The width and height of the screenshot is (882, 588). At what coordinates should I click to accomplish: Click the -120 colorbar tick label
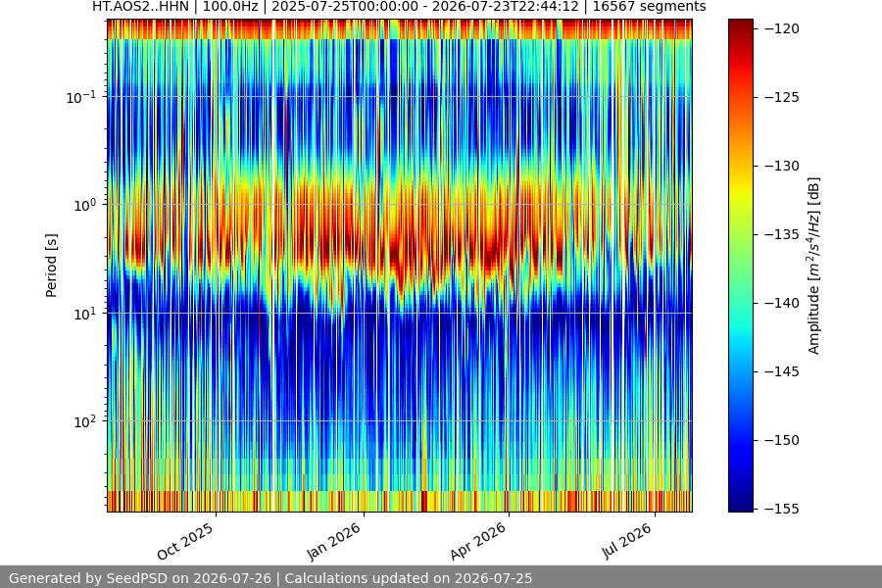point(782,28)
